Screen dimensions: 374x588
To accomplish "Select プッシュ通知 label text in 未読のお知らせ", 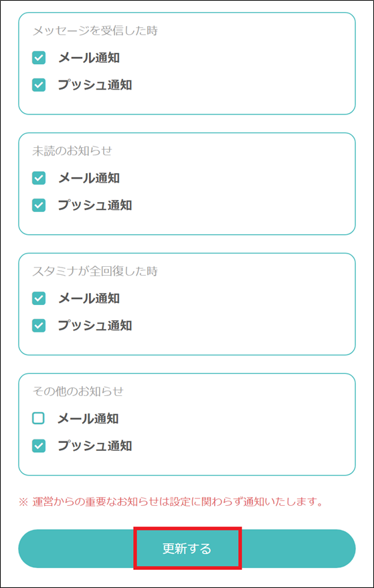I will (x=95, y=205).
